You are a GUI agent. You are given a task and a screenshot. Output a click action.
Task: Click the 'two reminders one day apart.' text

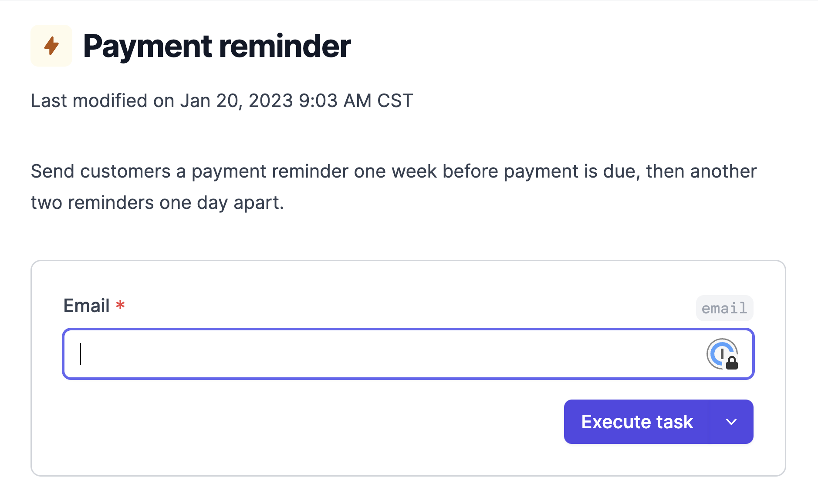point(157,203)
